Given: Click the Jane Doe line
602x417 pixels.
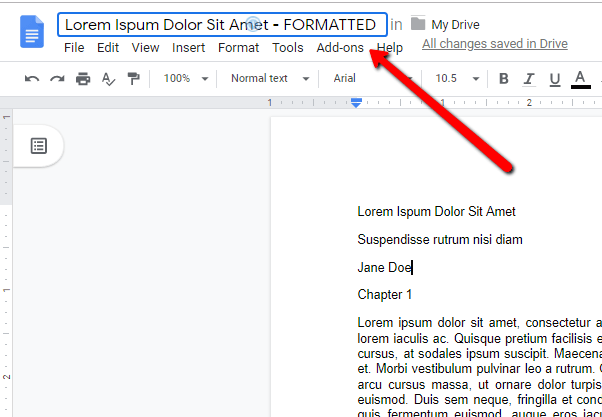Looking at the screenshot, I should coord(385,267).
